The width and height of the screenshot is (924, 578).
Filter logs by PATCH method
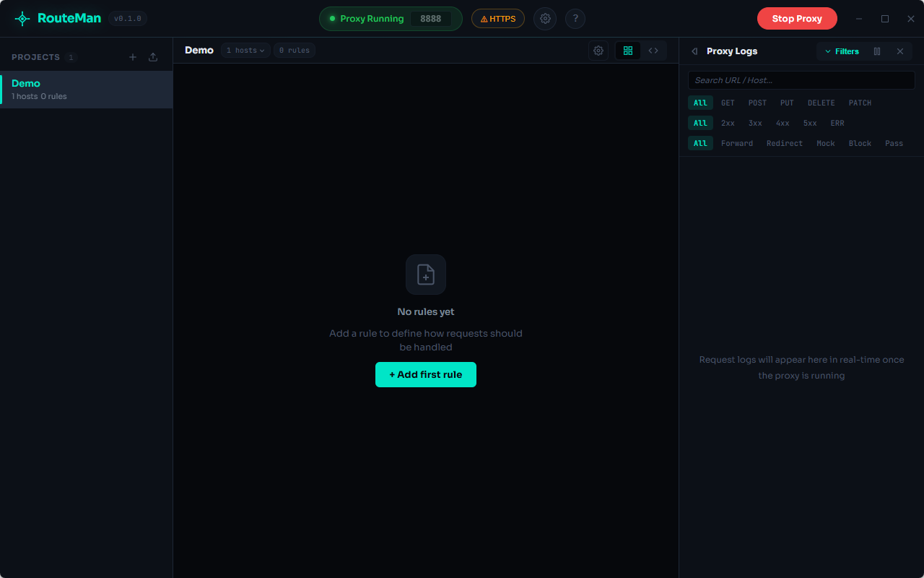[x=860, y=103]
